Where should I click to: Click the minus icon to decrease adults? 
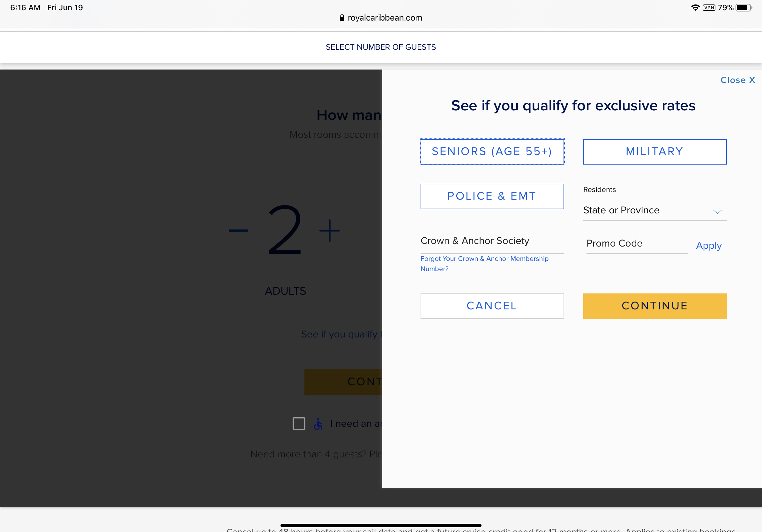[238, 231]
